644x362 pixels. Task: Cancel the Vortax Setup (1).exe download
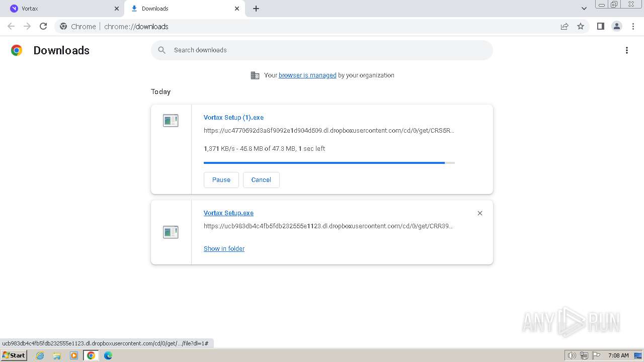(261, 180)
